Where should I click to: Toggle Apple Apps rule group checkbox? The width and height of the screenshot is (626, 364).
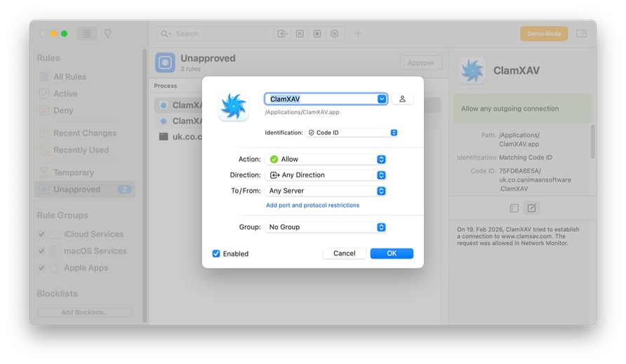[41, 268]
